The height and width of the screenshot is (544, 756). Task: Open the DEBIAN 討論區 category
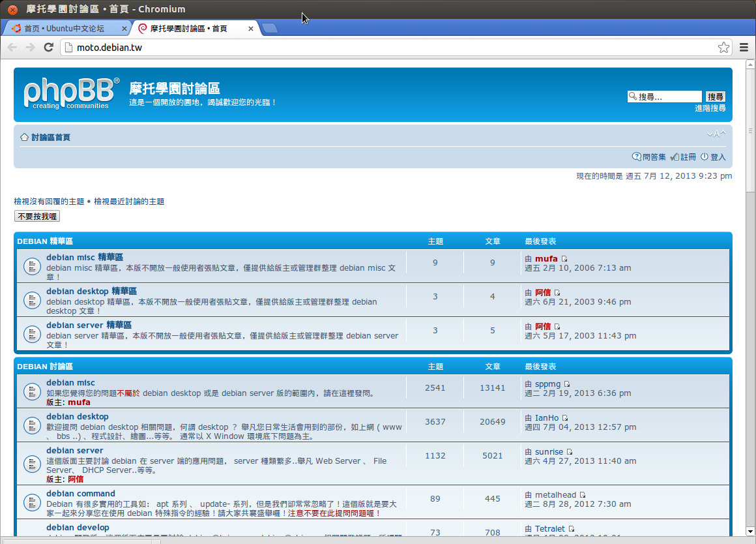pyautogui.click(x=46, y=367)
